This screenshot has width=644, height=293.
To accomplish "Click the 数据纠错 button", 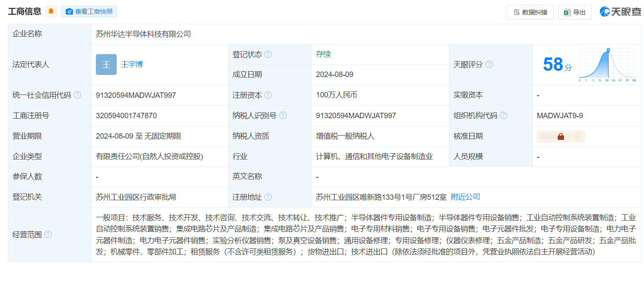I will [x=530, y=12].
